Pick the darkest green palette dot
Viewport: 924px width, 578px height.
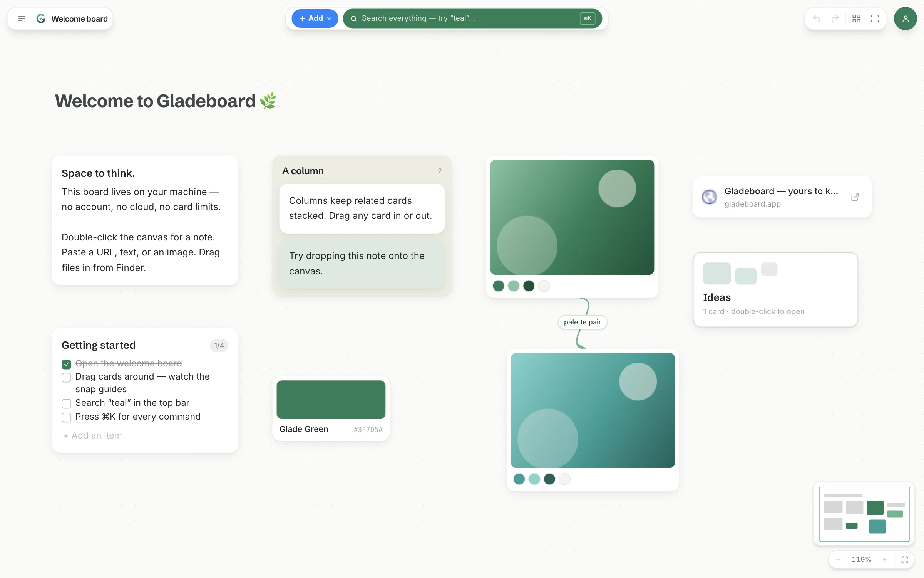click(x=529, y=286)
